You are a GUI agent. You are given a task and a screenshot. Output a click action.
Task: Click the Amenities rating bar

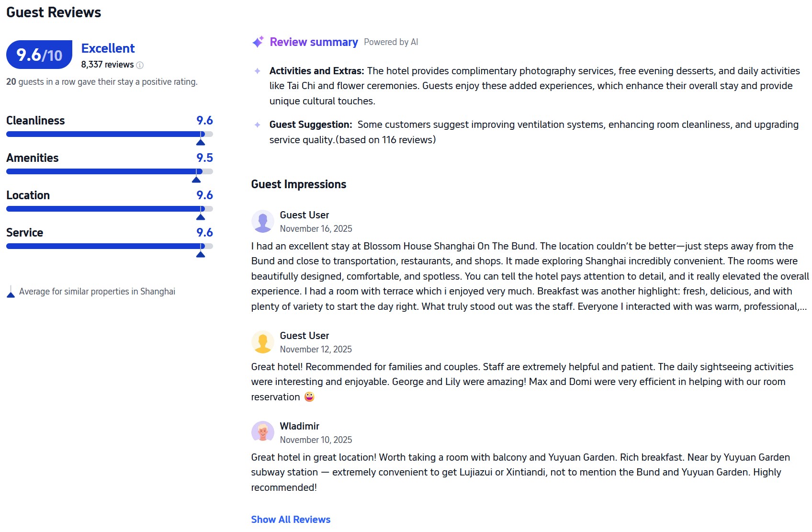pyautogui.click(x=109, y=171)
